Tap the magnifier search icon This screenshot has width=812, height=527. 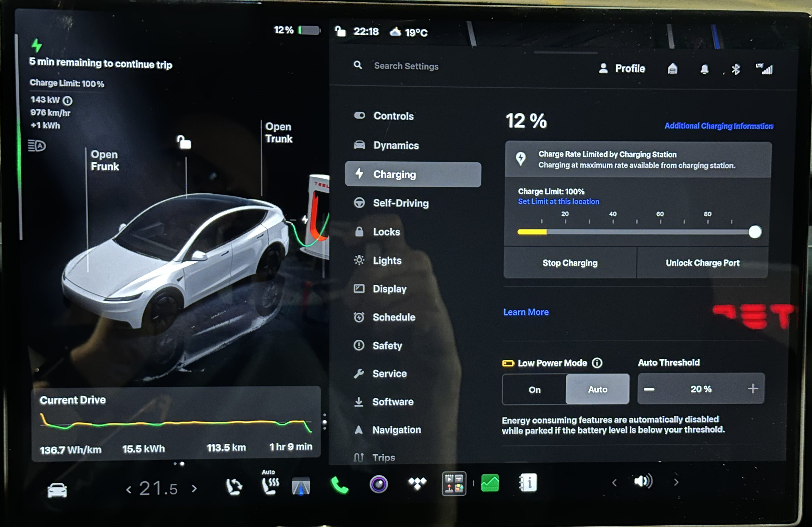coord(358,64)
